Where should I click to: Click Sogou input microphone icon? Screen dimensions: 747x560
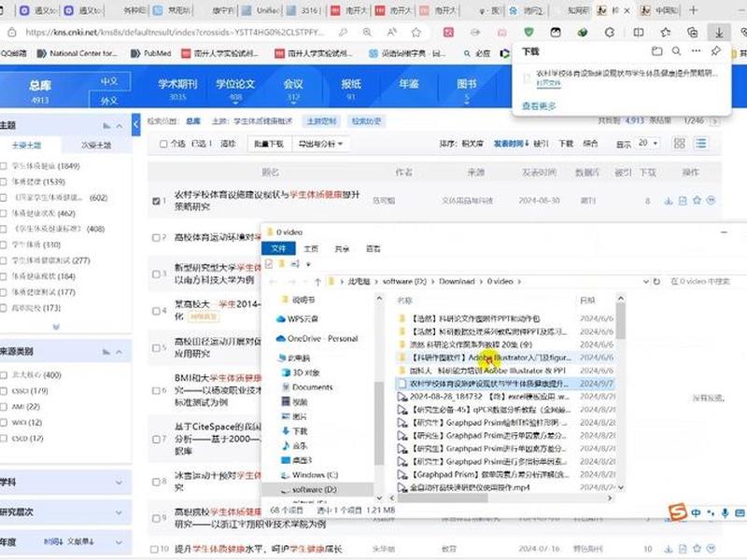726,512
